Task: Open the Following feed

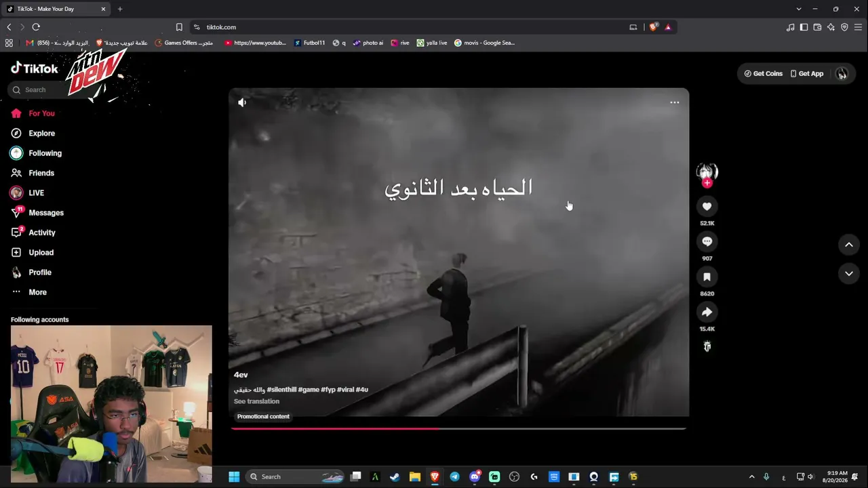Action: click(36, 153)
